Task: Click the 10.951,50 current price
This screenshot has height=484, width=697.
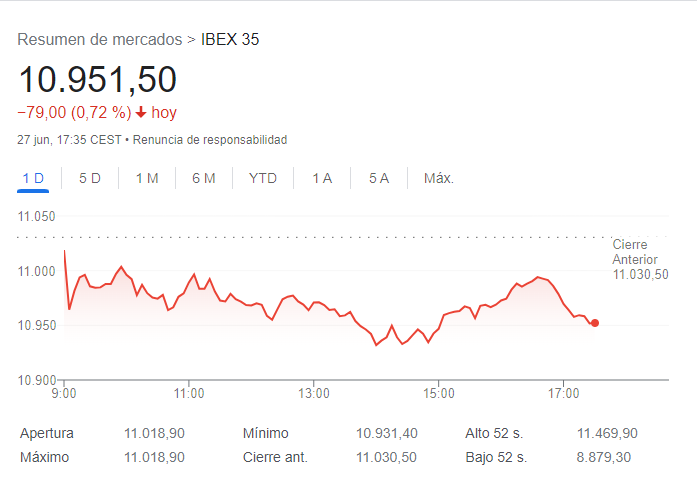Action: [x=97, y=79]
